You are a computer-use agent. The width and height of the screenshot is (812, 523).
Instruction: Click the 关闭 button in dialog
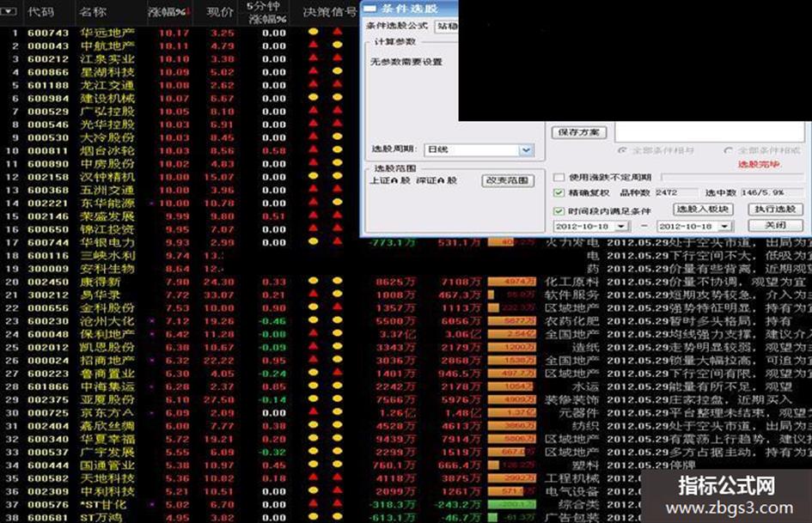tap(775, 225)
